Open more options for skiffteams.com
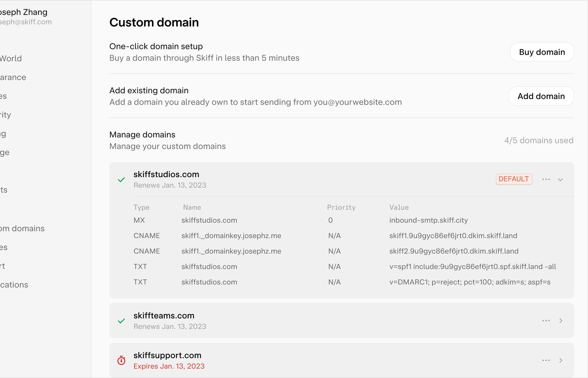The width and height of the screenshot is (588, 378). [x=546, y=321]
